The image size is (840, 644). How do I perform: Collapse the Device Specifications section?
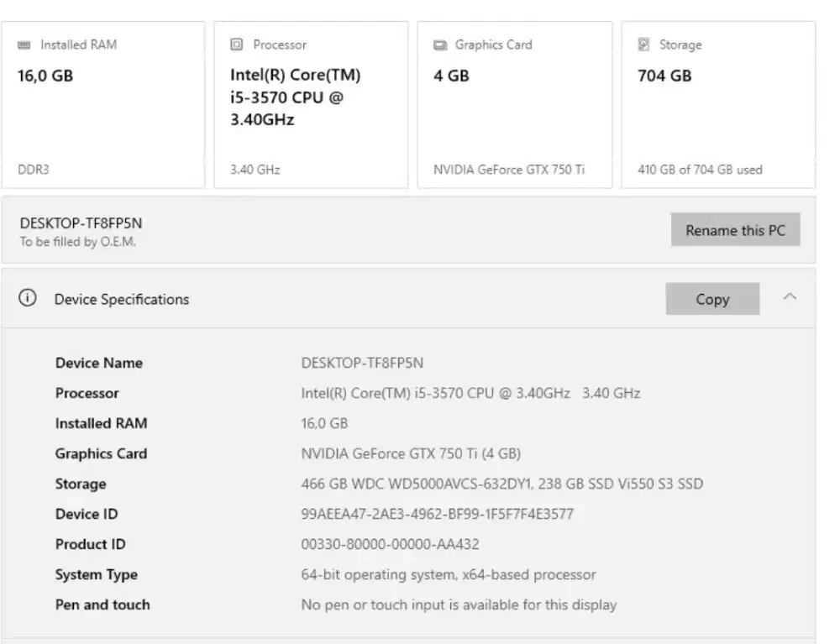click(790, 298)
